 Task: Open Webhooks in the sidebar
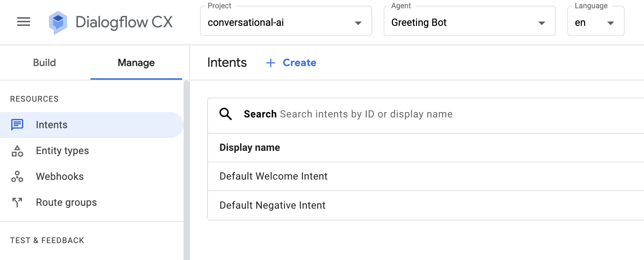[91, 177]
